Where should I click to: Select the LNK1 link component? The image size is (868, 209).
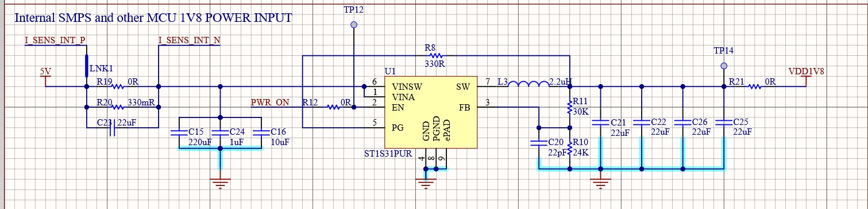pyautogui.click(x=87, y=66)
